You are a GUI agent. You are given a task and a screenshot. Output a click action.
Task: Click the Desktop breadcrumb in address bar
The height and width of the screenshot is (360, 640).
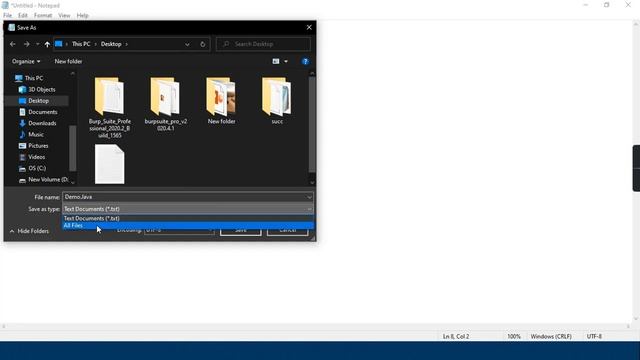[x=111, y=44]
